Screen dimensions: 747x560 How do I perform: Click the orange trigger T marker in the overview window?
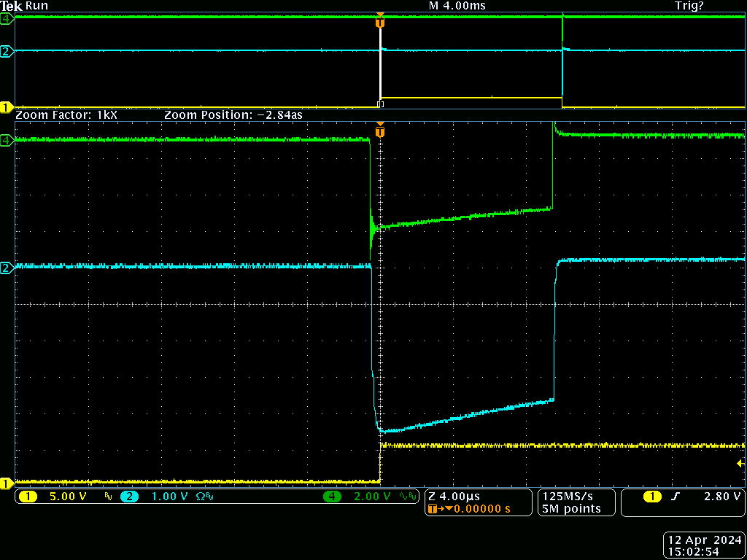379,23
